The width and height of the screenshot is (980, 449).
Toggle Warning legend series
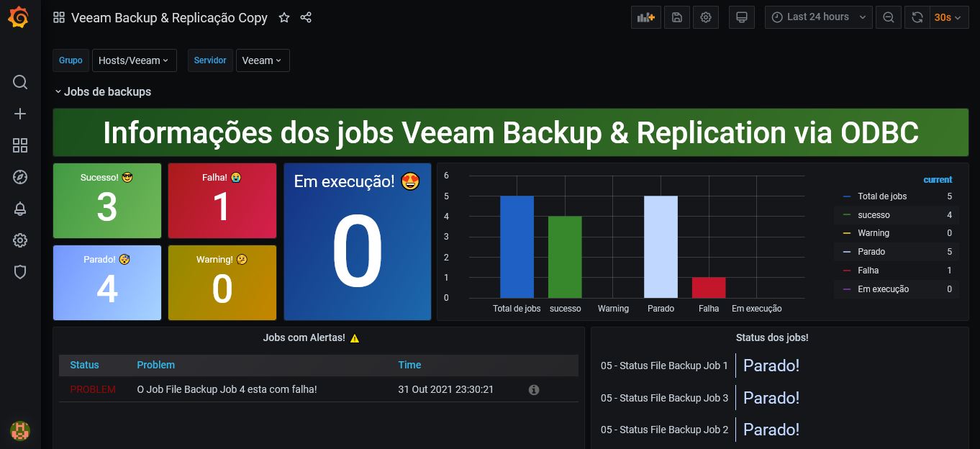pos(874,233)
